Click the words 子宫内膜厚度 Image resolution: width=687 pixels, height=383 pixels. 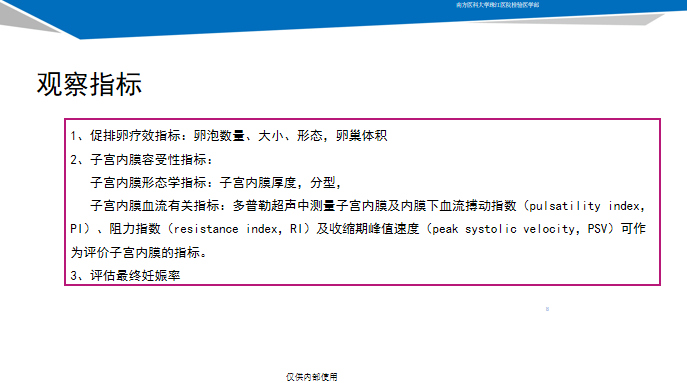click(x=258, y=183)
